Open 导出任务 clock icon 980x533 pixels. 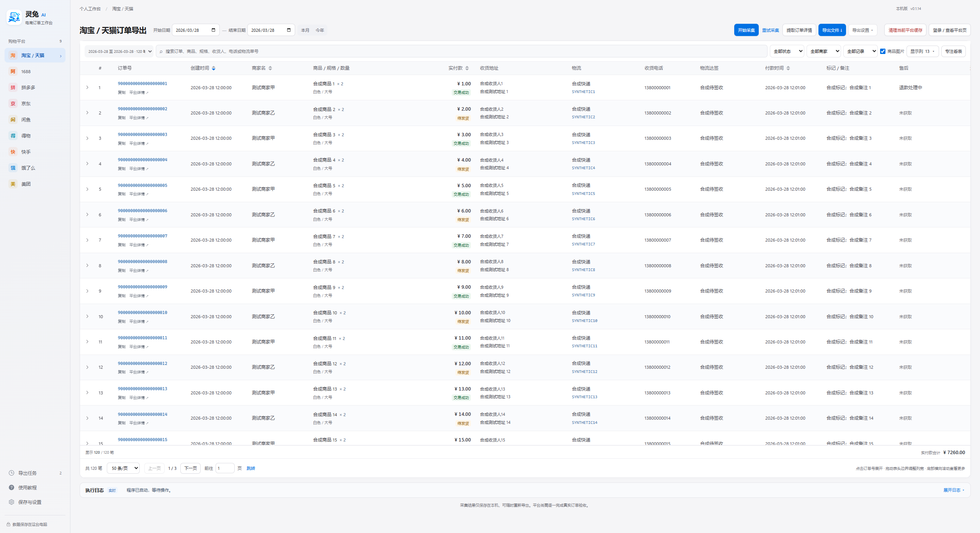(11, 473)
